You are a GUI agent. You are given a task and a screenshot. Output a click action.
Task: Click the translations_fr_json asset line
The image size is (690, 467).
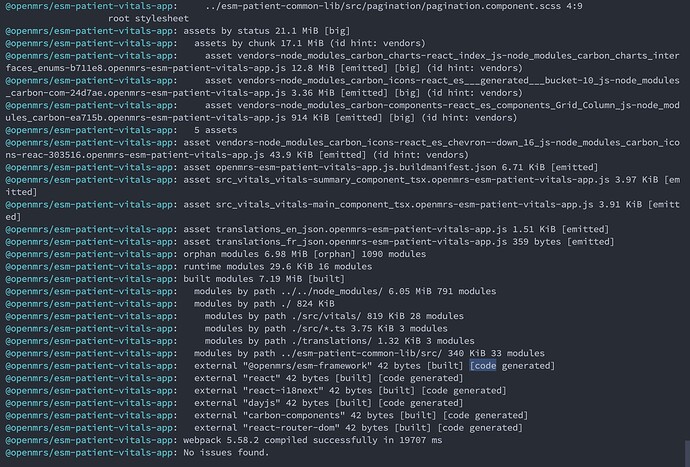tap(399, 242)
